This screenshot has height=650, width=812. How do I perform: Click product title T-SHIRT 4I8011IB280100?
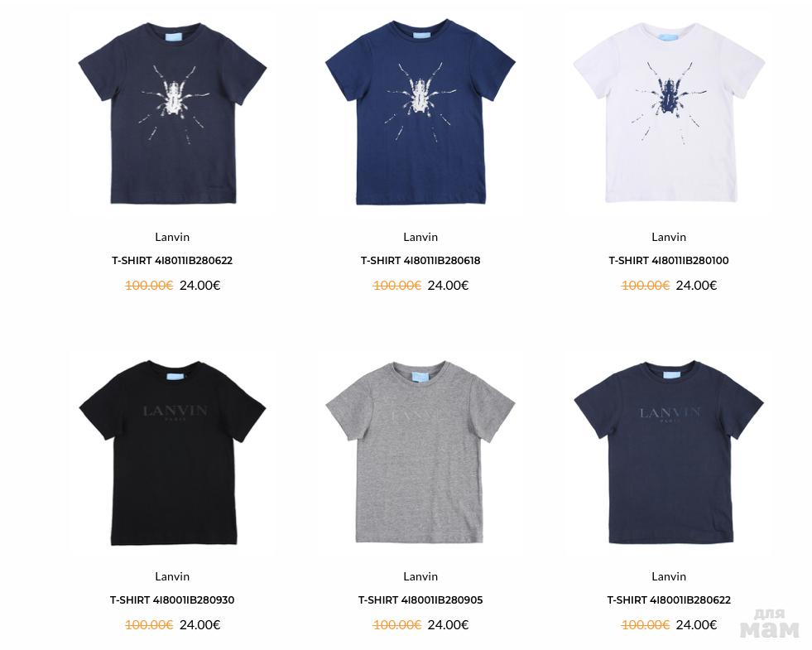(669, 261)
